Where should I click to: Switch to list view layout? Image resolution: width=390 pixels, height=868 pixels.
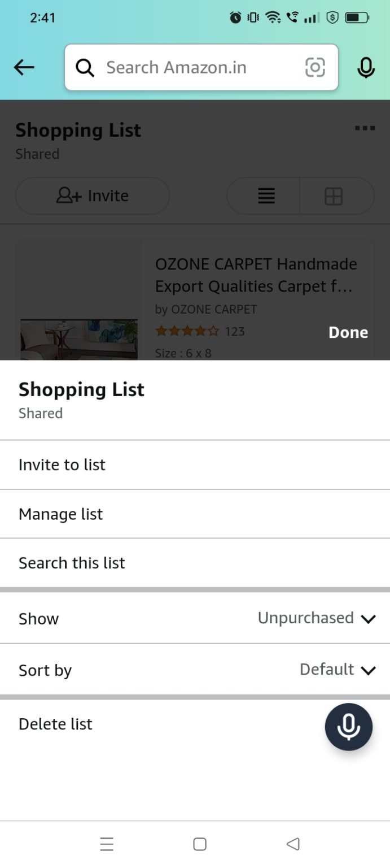tap(265, 196)
